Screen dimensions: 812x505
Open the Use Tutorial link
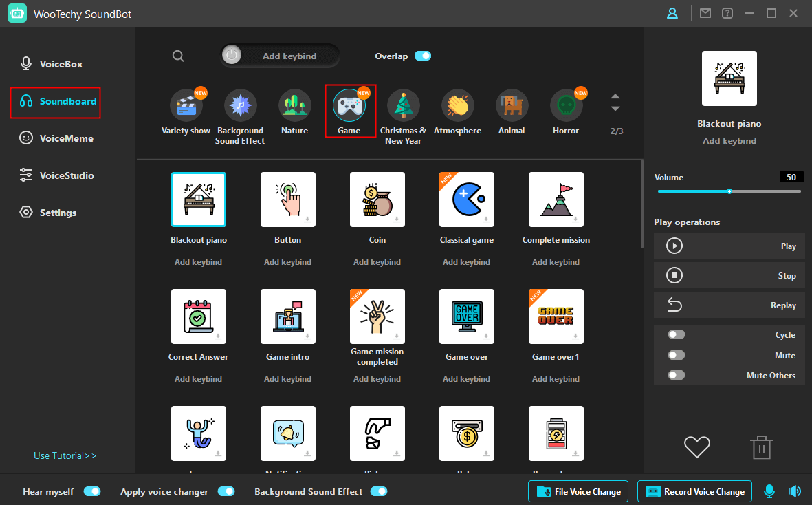tap(65, 455)
